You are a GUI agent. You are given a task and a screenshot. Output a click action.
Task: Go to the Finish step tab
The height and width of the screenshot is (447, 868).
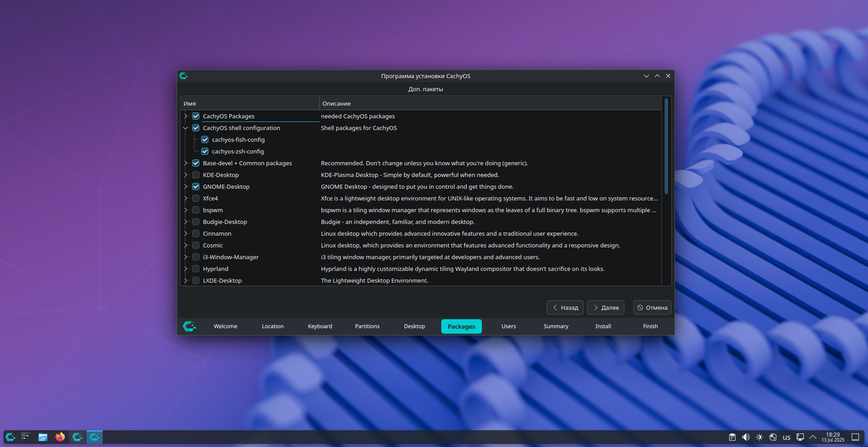[650, 326]
